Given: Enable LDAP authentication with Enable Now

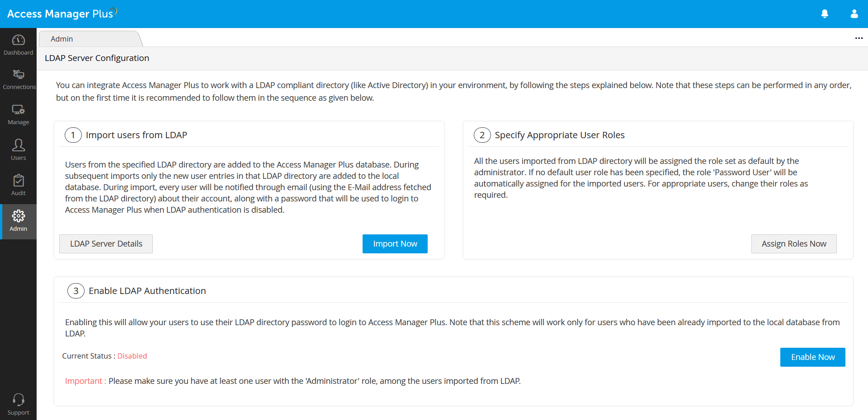Looking at the screenshot, I should coord(813,357).
